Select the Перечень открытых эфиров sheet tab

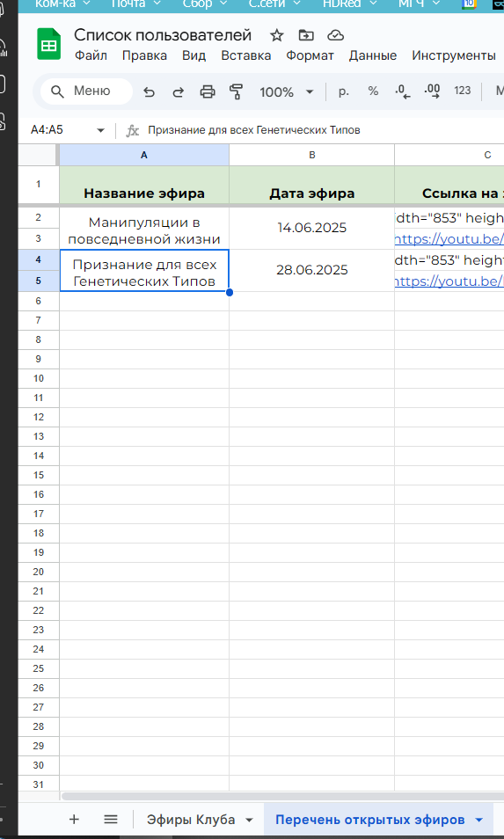click(370, 820)
